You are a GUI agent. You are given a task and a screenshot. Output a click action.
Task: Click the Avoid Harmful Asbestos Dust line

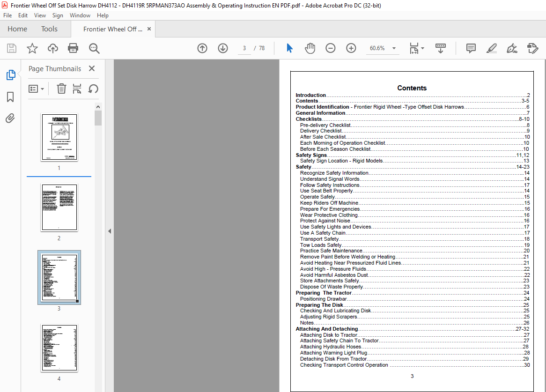click(x=415, y=275)
